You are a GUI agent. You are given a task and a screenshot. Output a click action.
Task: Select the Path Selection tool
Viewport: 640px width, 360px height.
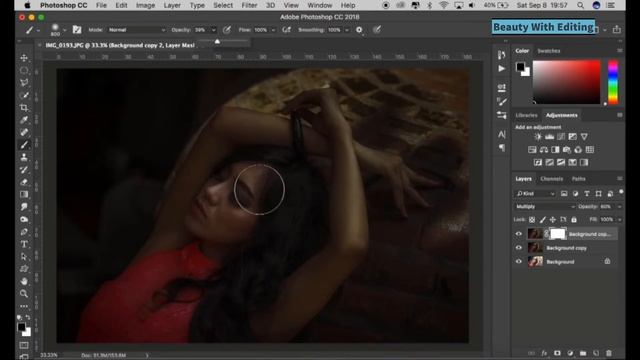point(24,257)
